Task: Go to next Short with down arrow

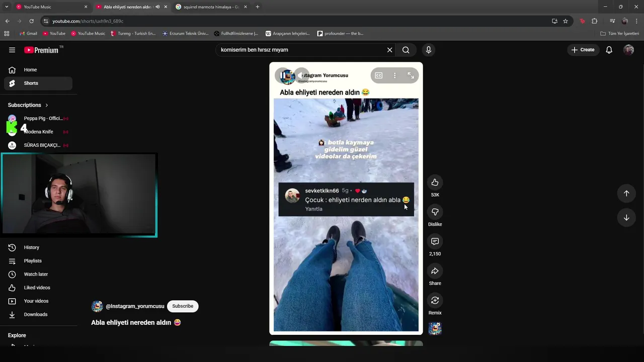Action: [626, 218]
